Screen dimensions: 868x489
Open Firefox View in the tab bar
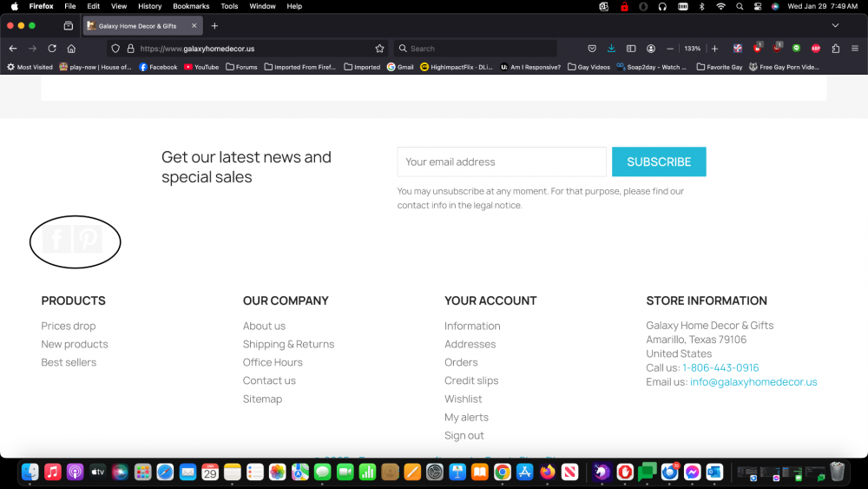68,26
